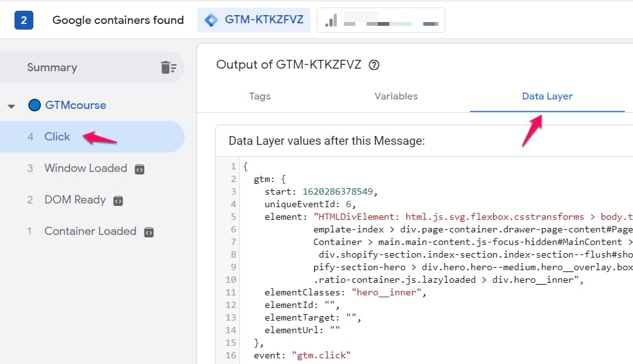Click the blue containers count badge
Image resolution: width=633 pixels, height=364 pixels.
(24, 20)
